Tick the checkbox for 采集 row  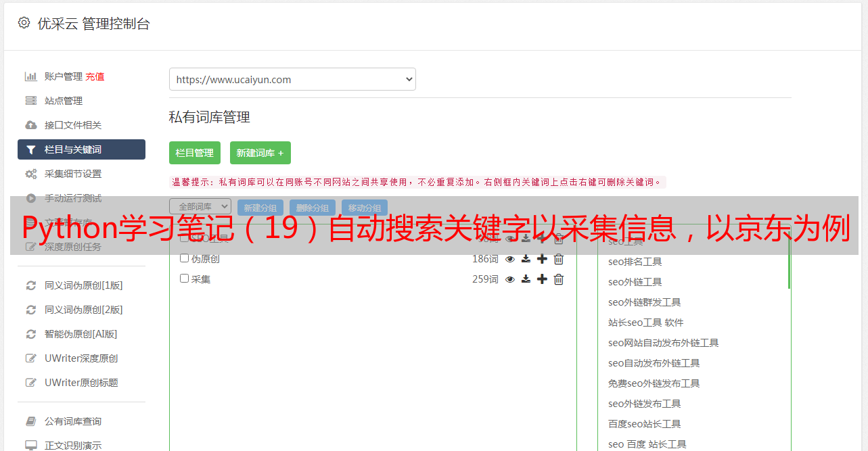[184, 278]
